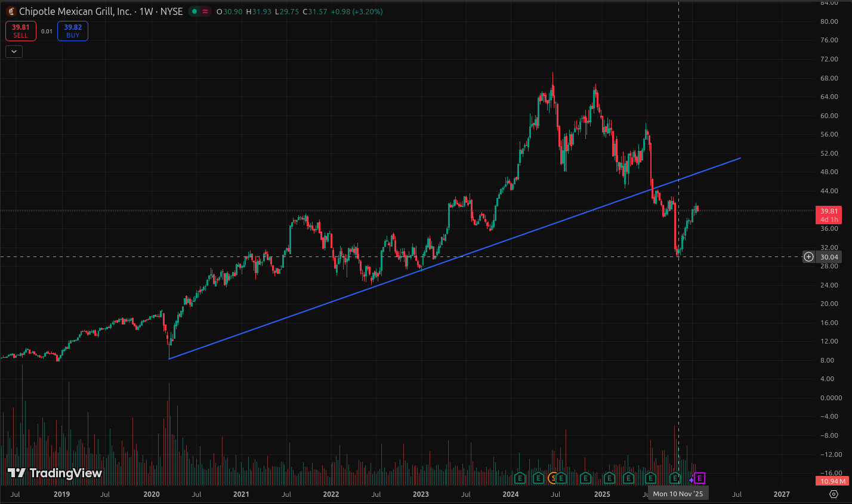Click the TradingView logo
The height and width of the screenshot is (504, 852).
click(x=55, y=473)
